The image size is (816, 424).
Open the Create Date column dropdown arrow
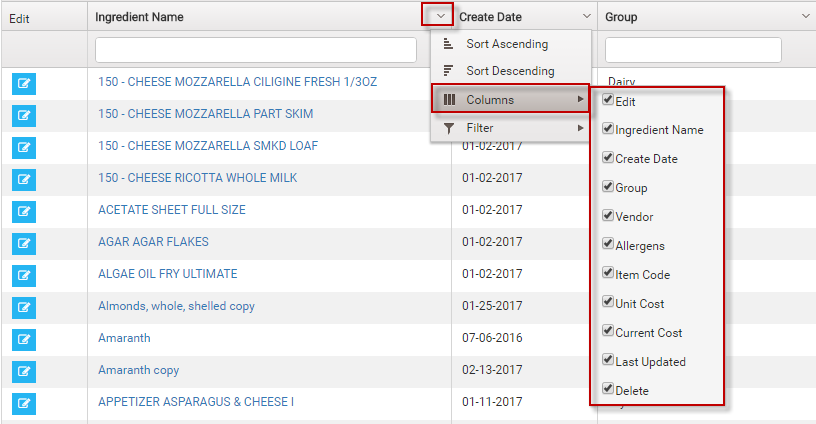[586, 17]
